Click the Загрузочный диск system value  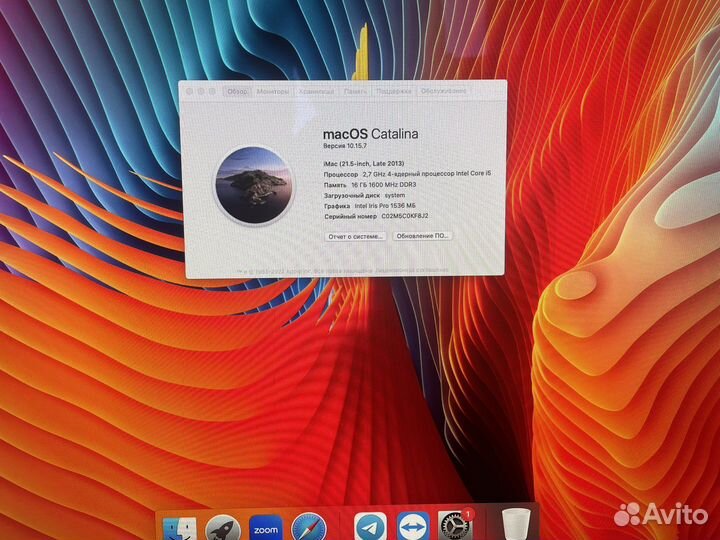point(395,195)
